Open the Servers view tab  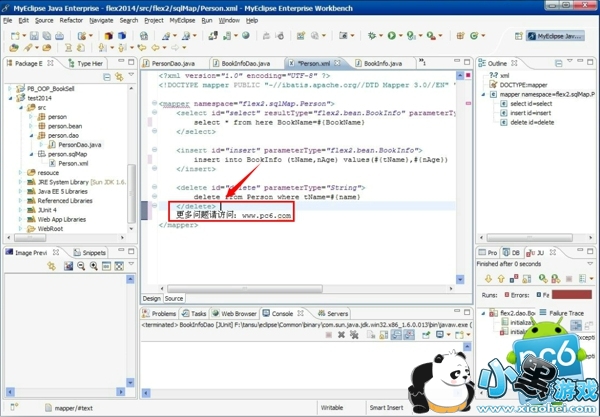tap(337, 313)
